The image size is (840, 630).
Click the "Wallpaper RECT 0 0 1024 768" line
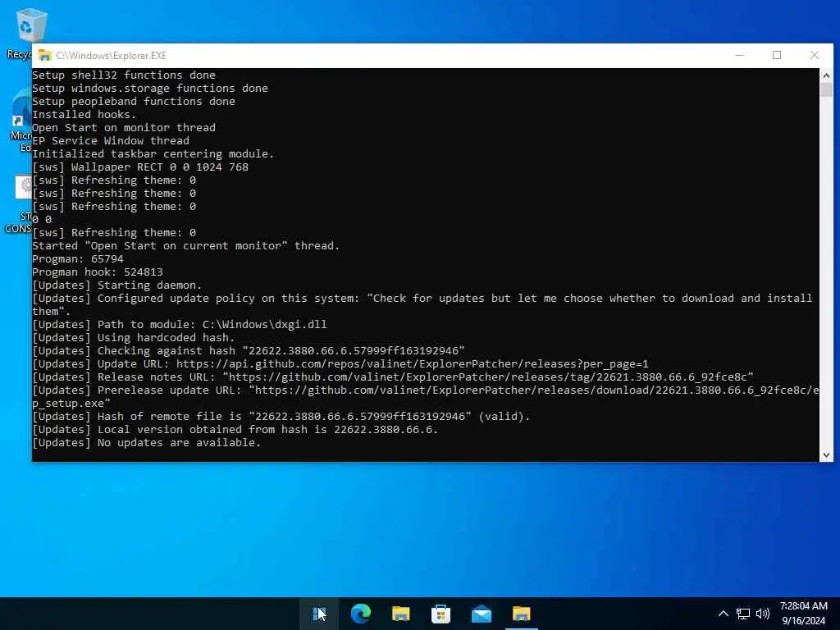click(x=140, y=167)
